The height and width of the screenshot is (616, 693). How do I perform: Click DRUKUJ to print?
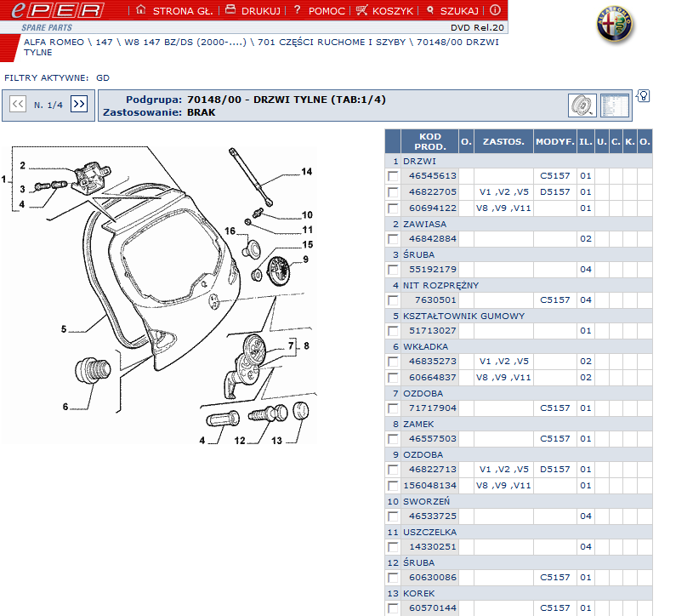253,11
